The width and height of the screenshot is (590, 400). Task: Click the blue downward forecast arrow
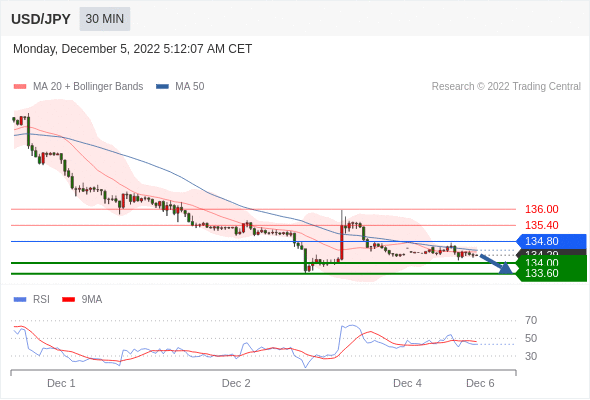[x=496, y=264]
